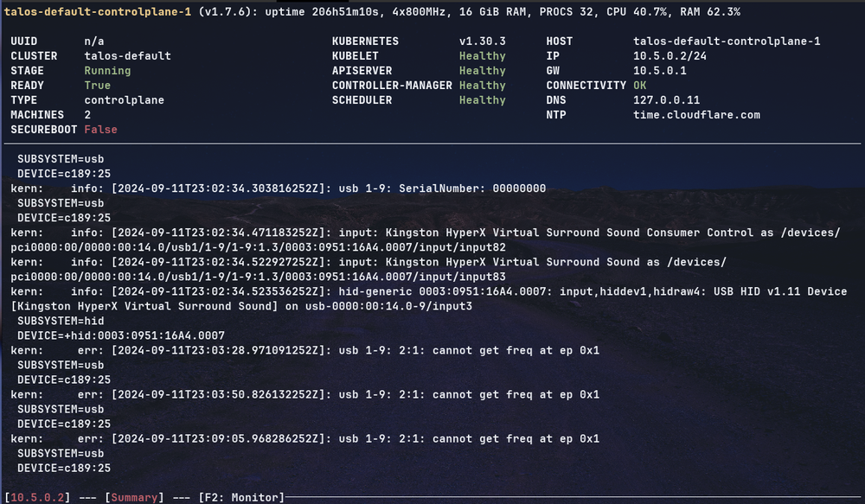
Task: Click the CLUSTER value talos-default
Action: tap(127, 56)
